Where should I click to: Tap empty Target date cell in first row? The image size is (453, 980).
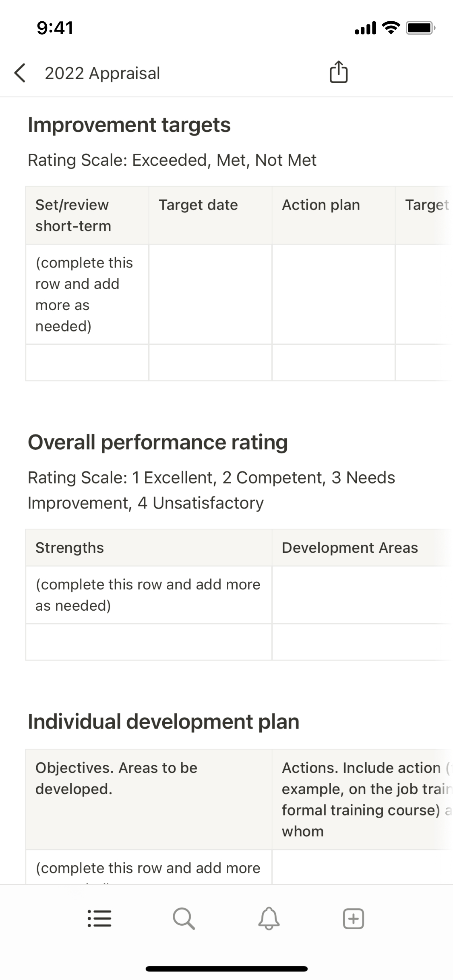[210, 294]
